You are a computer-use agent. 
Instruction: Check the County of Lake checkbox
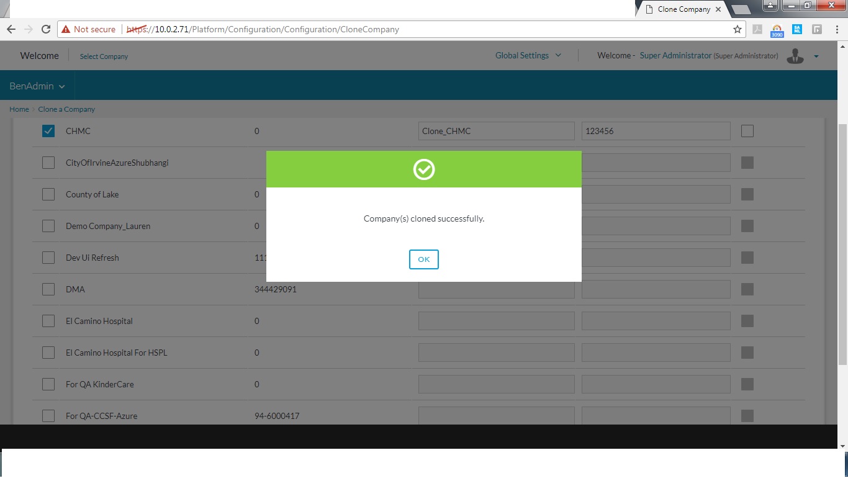click(x=48, y=194)
